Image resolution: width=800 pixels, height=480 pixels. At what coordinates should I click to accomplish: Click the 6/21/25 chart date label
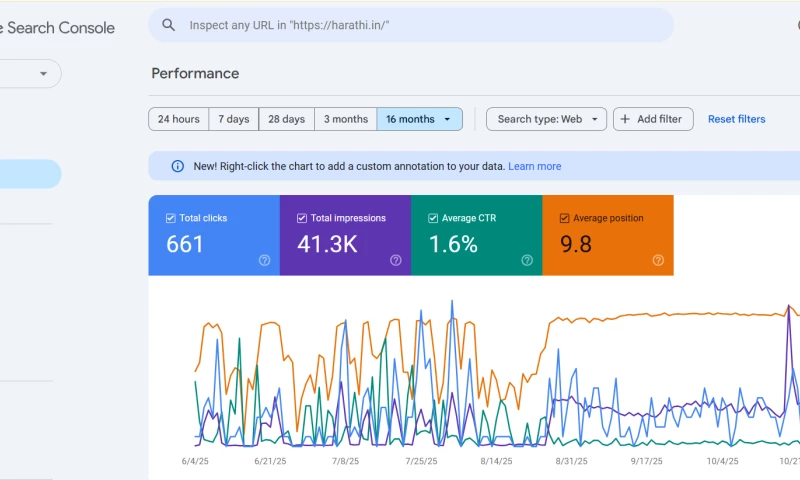pyautogui.click(x=270, y=461)
